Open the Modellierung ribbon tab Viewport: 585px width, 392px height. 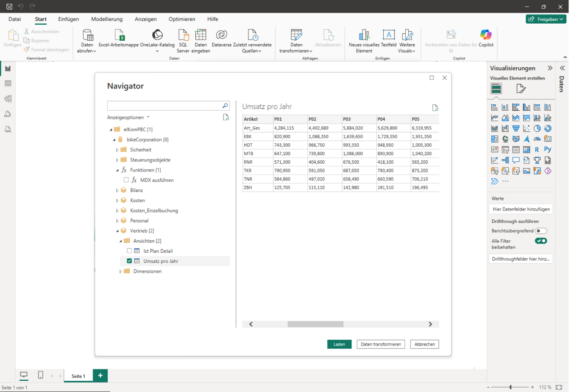tap(107, 19)
